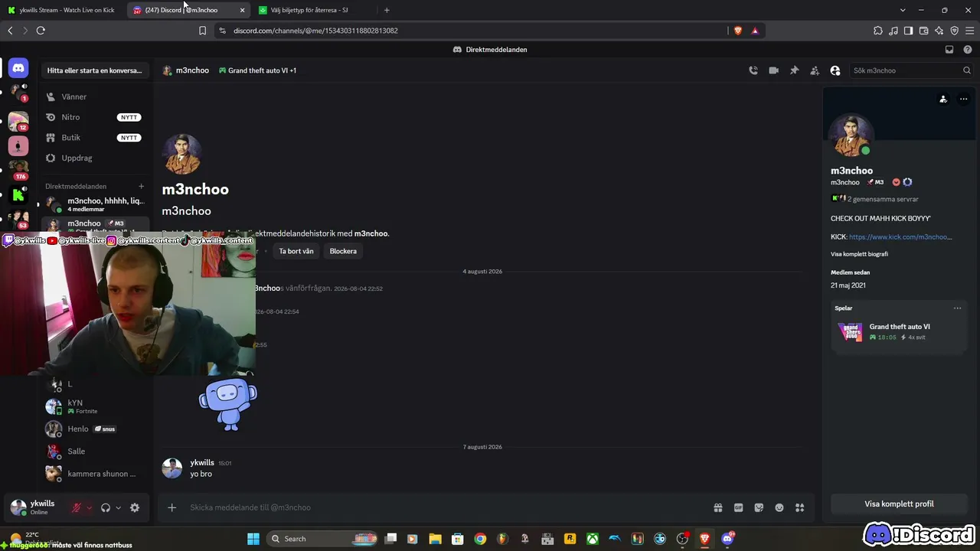The height and width of the screenshot is (551, 980).
Task: Open the server with 12 notifications
Action: pos(18,121)
